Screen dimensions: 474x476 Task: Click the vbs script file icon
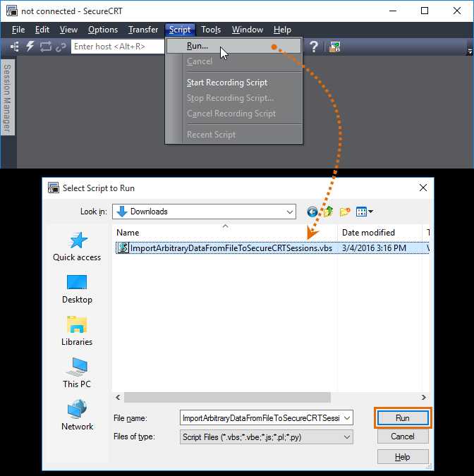point(123,248)
